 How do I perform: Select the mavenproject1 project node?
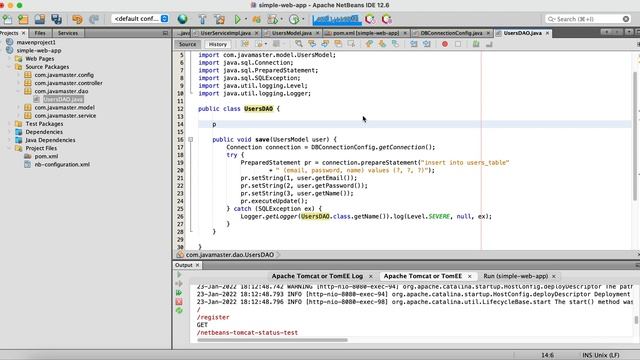tap(36, 42)
